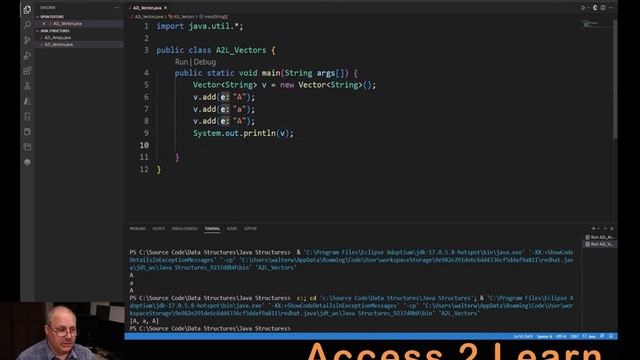The height and width of the screenshot is (360, 640).
Task: Switch to the Problems panel tab
Action: coord(138,229)
